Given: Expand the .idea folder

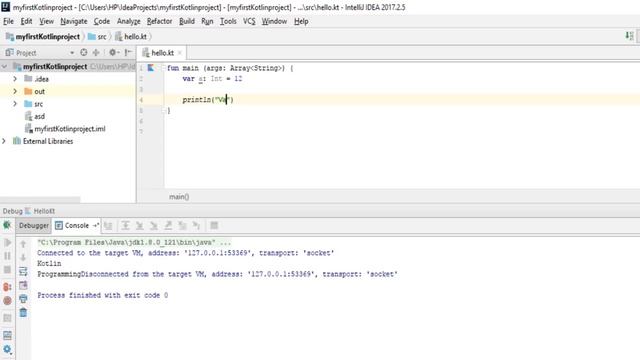Looking at the screenshot, I should point(15,79).
